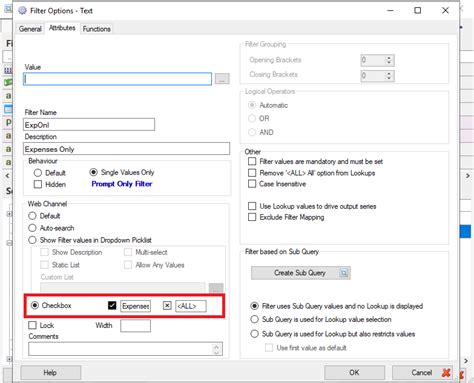
Task: Select Sub Query is used for Lookup value selection
Action: [254, 319]
